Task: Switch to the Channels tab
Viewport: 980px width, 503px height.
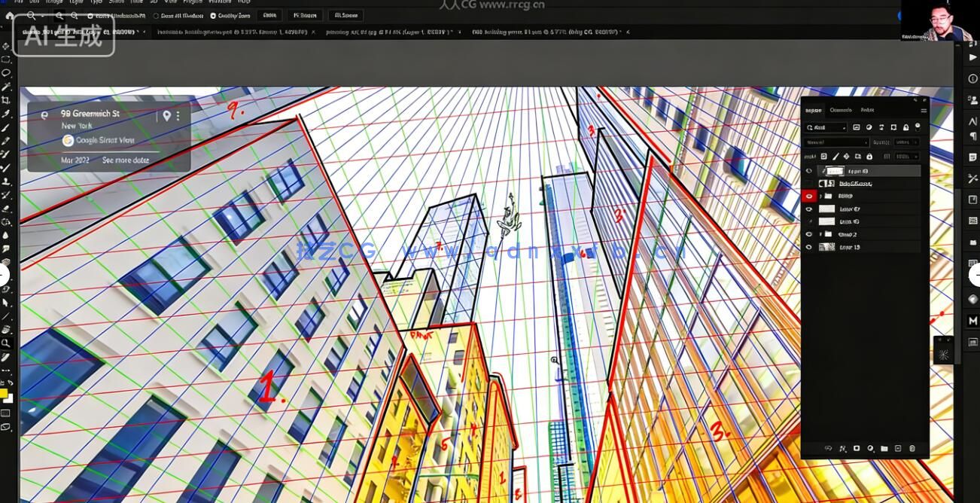Action: point(840,111)
